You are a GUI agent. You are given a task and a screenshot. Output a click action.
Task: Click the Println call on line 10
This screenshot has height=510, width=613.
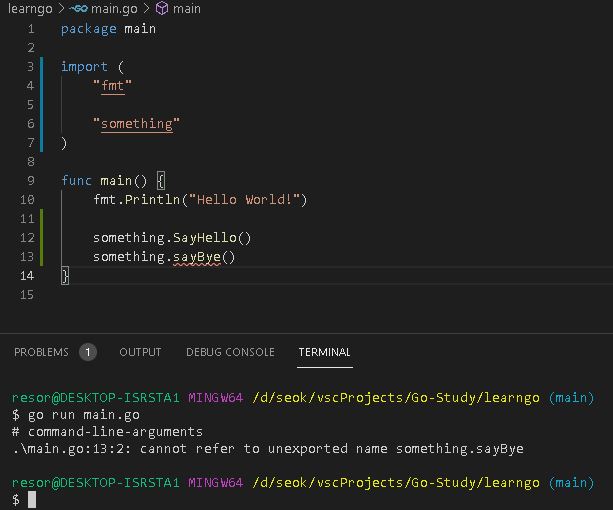tap(152, 200)
